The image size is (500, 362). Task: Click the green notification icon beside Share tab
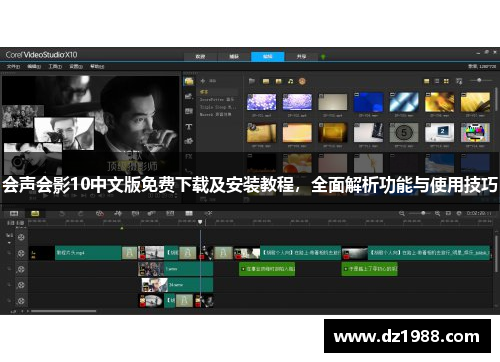pos(323,57)
